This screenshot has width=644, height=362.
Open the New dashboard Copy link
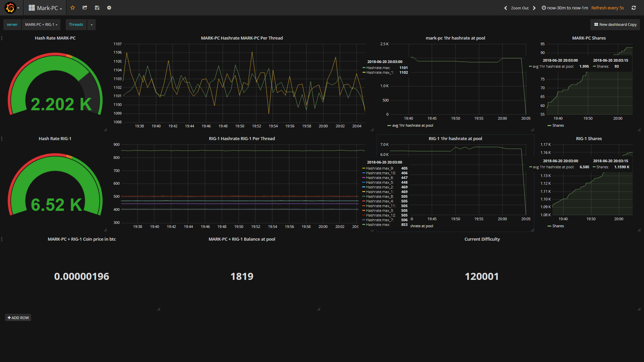click(615, 24)
